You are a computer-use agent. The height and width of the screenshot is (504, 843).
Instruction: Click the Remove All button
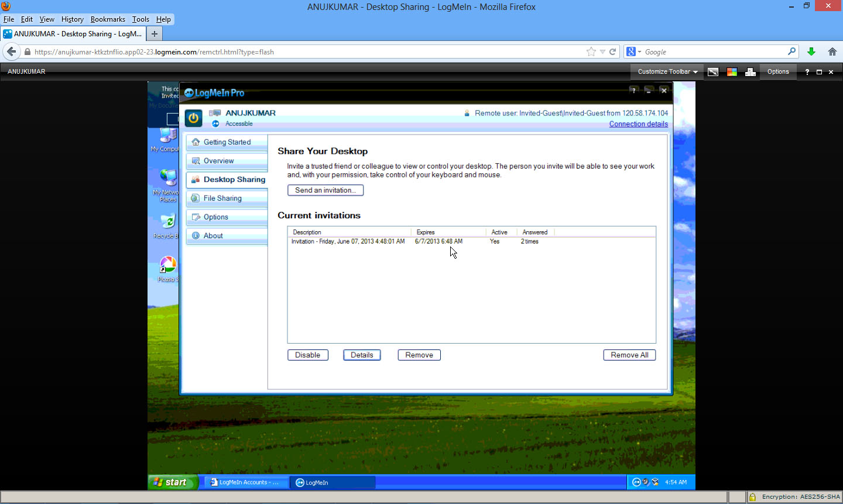(x=629, y=355)
